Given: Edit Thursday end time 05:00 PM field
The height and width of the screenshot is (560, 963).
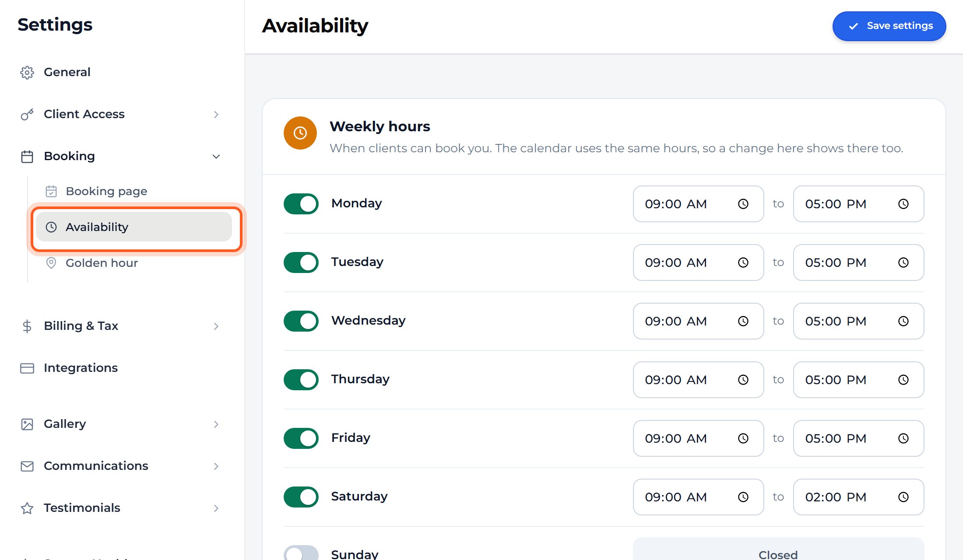Looking at the screenshot, I should (x=858, y=380).
